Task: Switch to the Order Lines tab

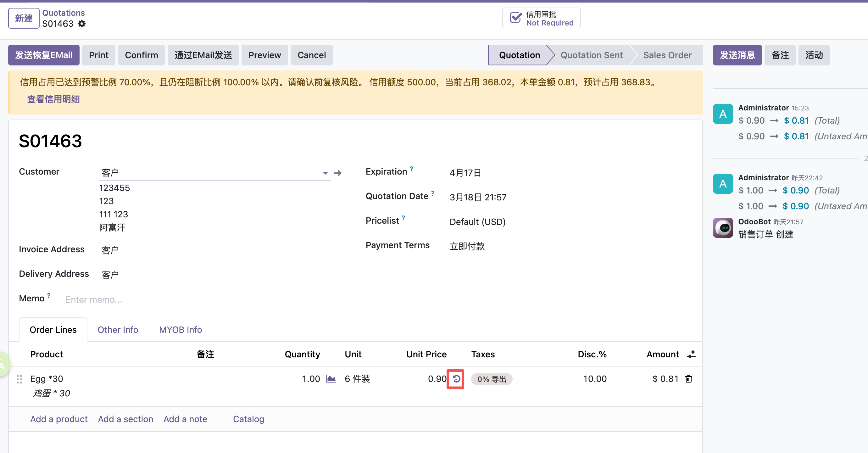Action: coord(53,330)
